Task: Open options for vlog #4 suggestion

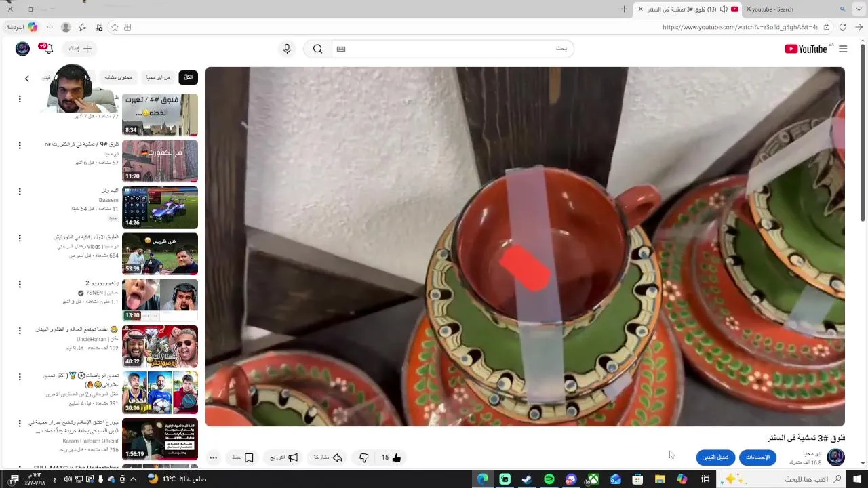Action: (20, 99)
